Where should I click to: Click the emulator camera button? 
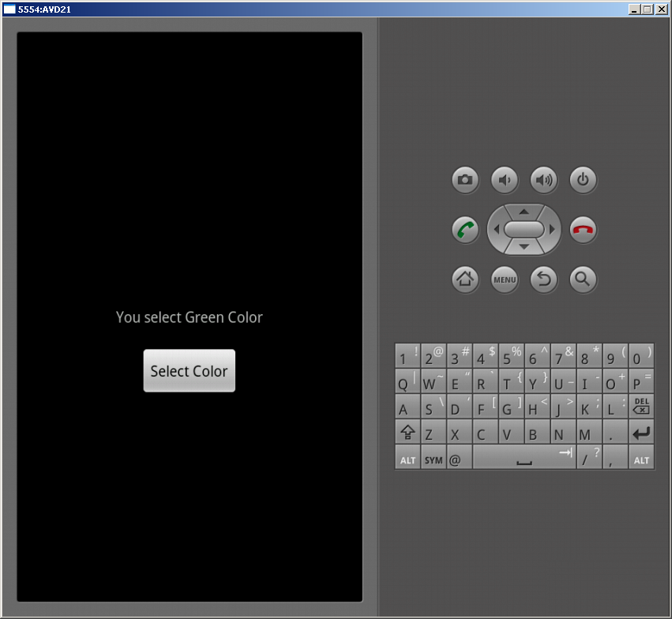click(x=465, y=180)
